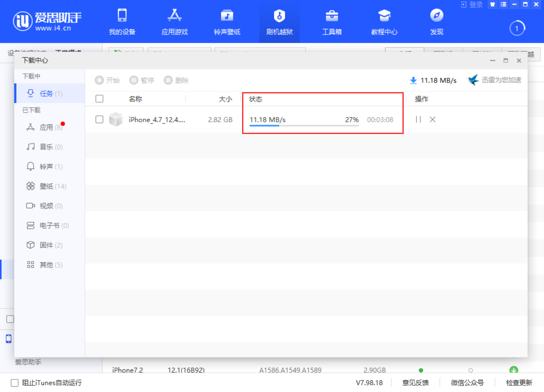Click the 状态 column header
This screenshot has width=544, height=392.
tap(256, 99)
